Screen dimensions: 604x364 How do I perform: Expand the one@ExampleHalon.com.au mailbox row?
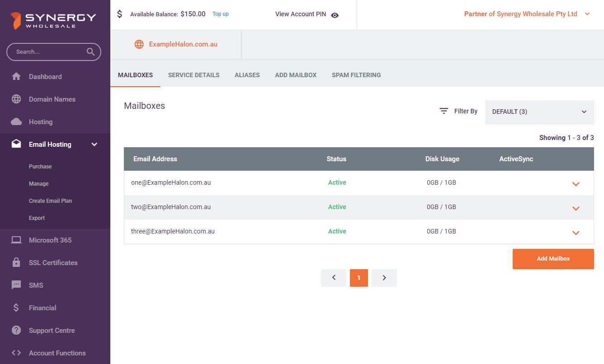pos(576,184)
